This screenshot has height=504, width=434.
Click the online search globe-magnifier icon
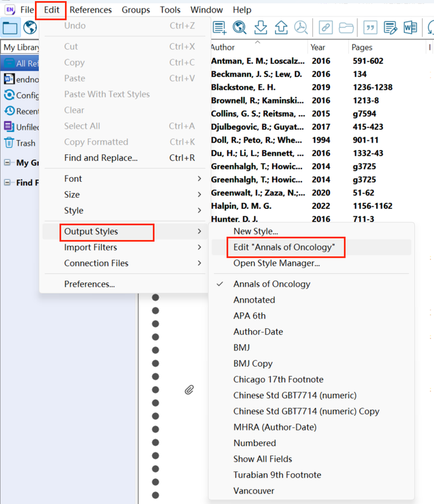240,27
